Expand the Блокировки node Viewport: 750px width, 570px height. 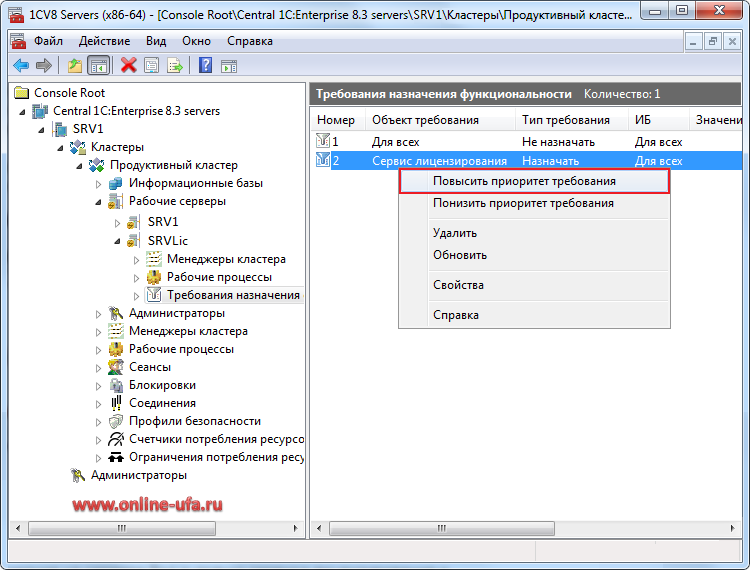click(98, 386)
